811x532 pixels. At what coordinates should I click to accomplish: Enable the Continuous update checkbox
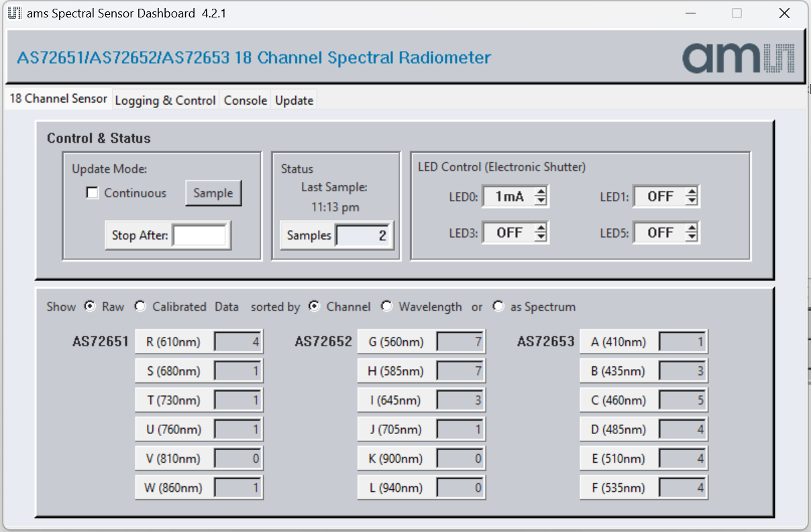point(93,193)
